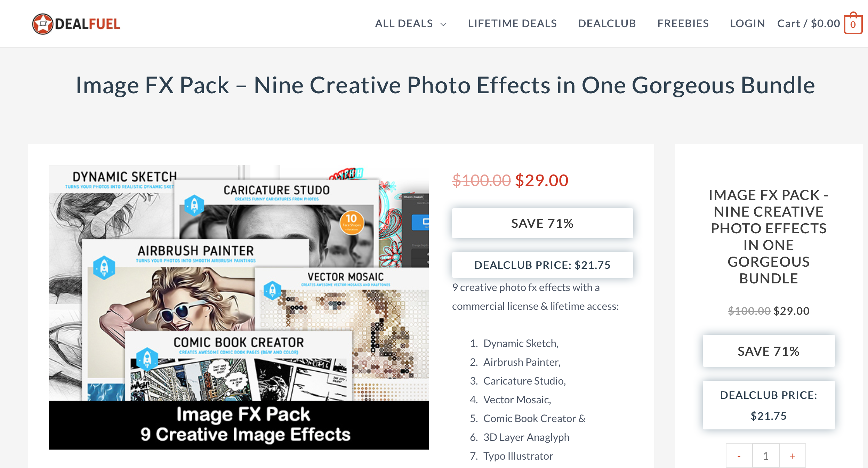Click the orange 10 Face Shapes badge
868x468 pixels.
pos(352,223)
